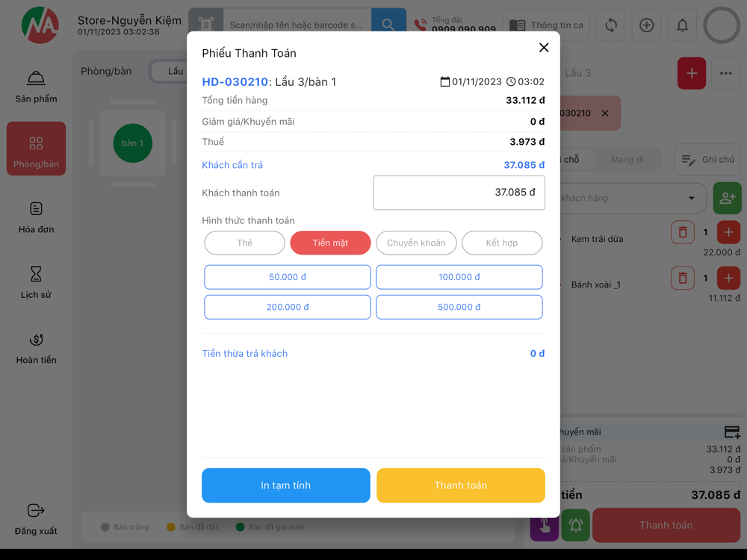Close the 030210 order tab

(x=605, y=113)
